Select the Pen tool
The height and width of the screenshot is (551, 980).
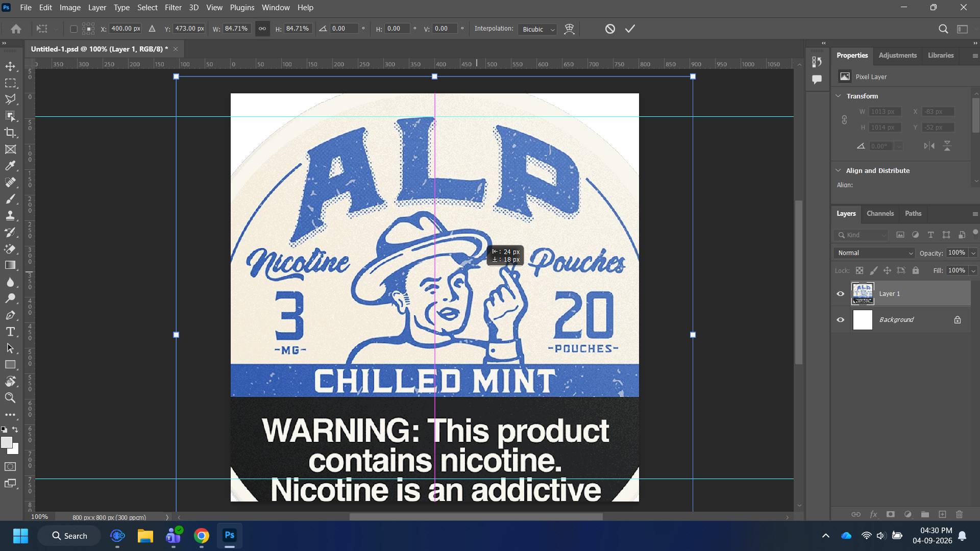[10, 315]
